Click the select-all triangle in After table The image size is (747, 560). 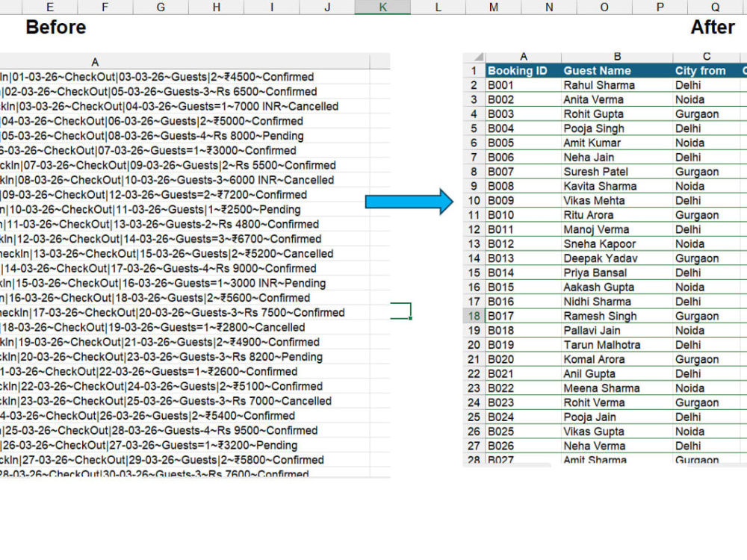[x=478, y=57]
